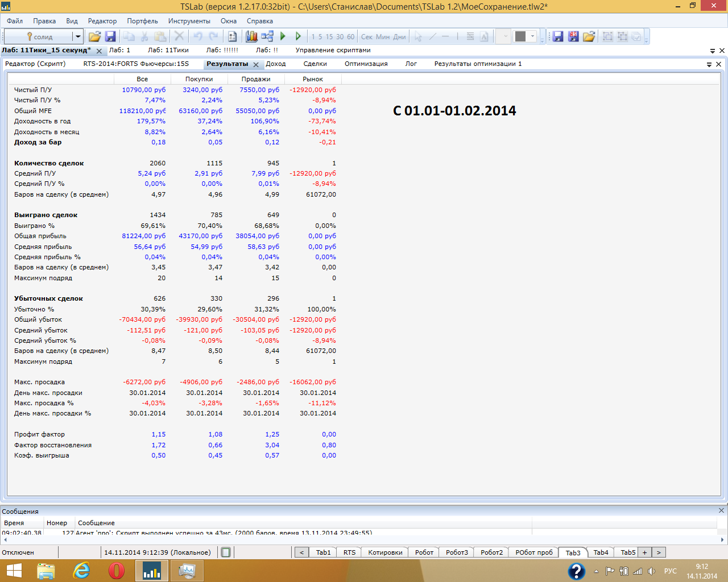Screen dimensions: 728x582
Task: Click the save floppy disk icon
Action: pos(110,36)
